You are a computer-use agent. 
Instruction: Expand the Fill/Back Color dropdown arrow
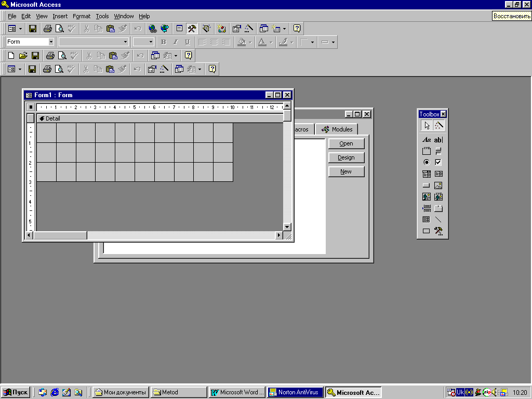point(250,42)
